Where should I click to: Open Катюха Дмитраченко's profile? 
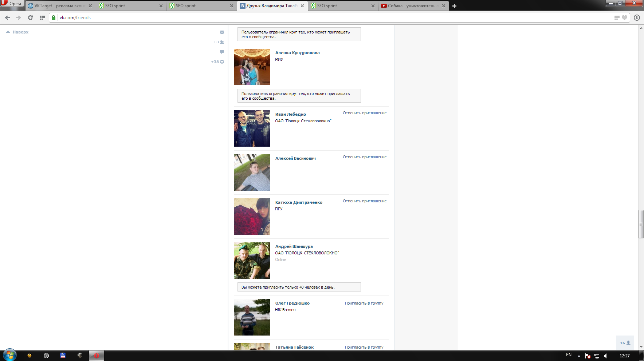pos(299,202)
